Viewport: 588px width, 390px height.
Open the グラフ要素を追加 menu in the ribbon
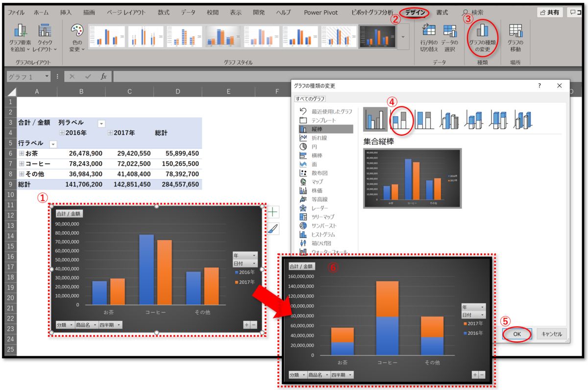coord(20,38)
